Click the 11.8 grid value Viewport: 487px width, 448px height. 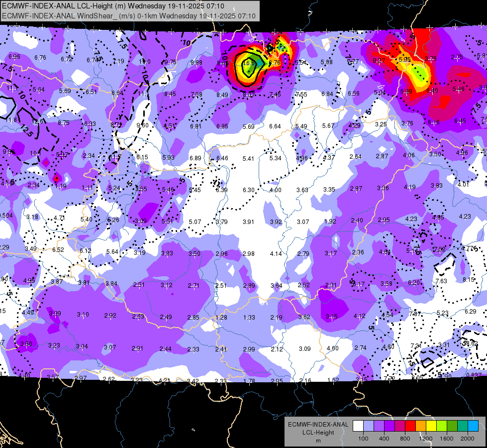[x=11, y=120]
